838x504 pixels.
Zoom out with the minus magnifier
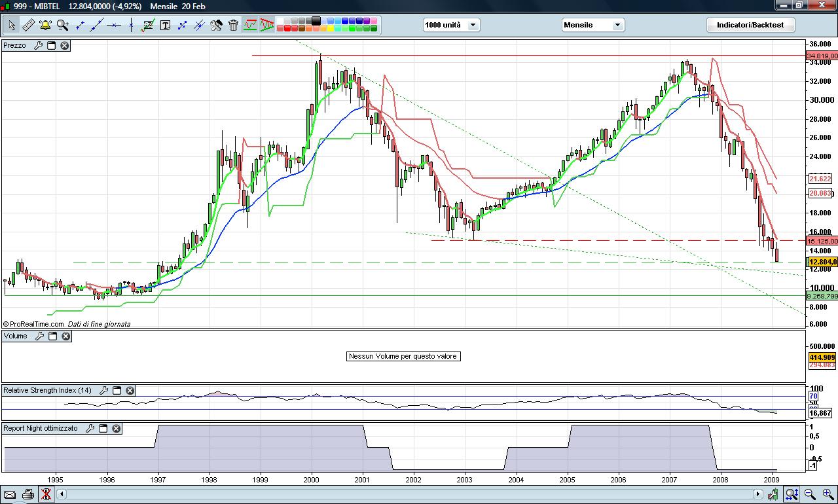point(810,494)
